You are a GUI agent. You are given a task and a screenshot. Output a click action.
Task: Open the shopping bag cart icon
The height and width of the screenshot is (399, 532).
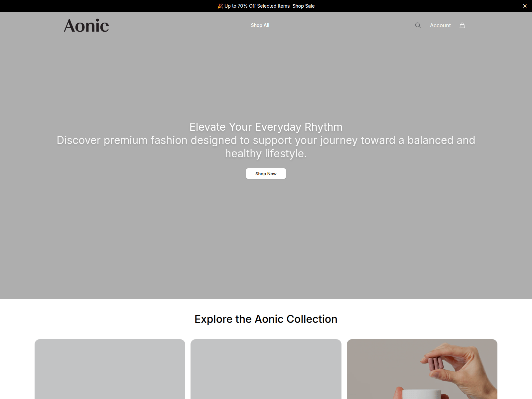462,25
